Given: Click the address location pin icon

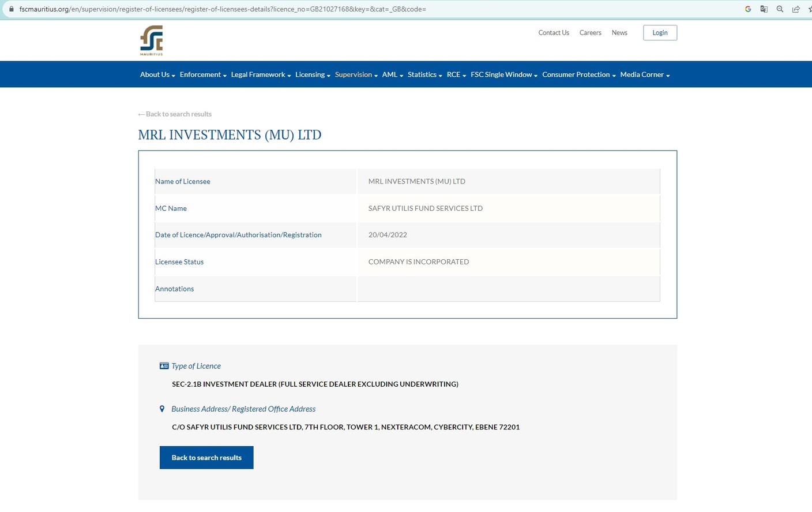Looking at the screenshot, I should coord(162,409).
